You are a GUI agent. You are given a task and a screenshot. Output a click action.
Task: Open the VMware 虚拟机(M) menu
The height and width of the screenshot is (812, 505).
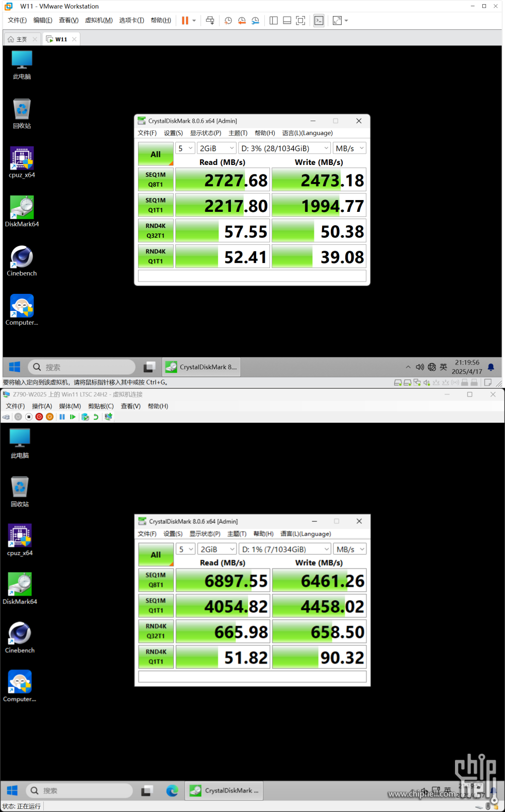(x=99, y=21)
